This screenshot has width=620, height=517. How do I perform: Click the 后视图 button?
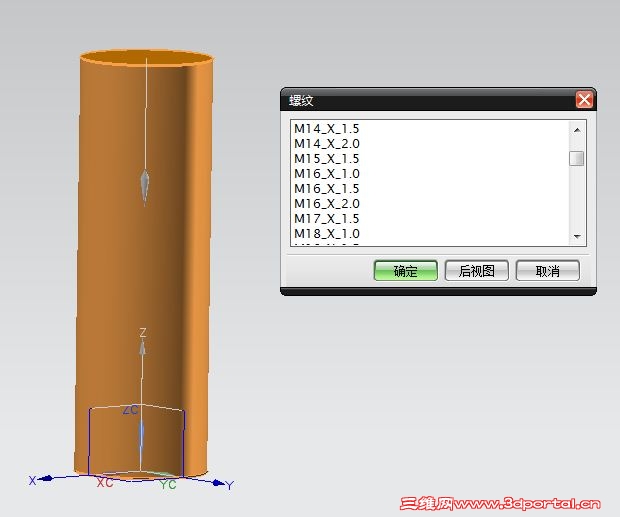[476, 271]
